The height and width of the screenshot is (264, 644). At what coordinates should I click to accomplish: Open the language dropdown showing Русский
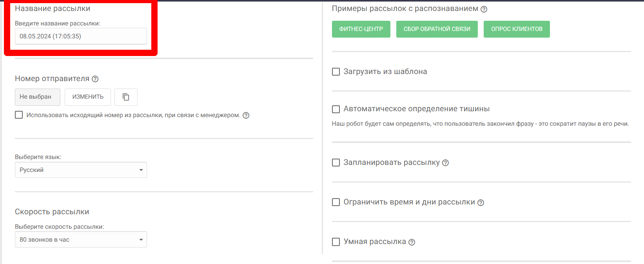[x=81, y=170]
